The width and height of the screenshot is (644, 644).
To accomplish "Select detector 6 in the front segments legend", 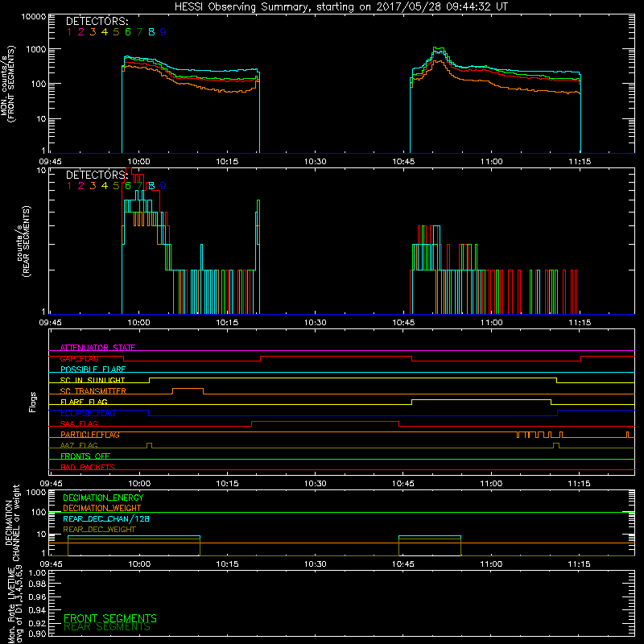I will point(128,32).
